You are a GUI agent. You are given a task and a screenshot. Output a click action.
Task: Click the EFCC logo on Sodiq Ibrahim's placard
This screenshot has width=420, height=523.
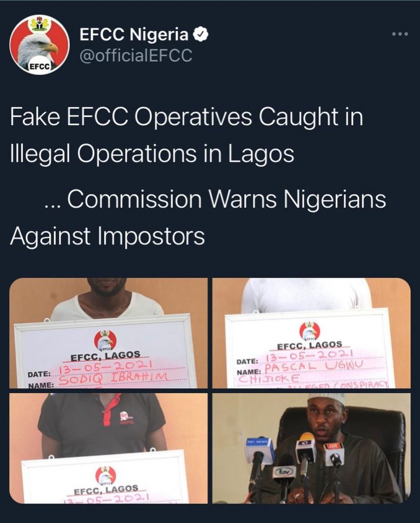105,340
